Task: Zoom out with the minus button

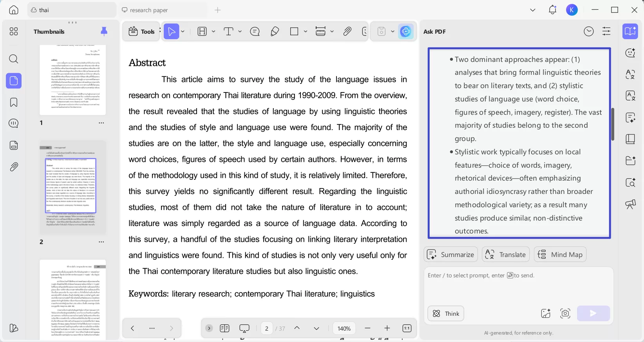Action: tap(367, 328)
